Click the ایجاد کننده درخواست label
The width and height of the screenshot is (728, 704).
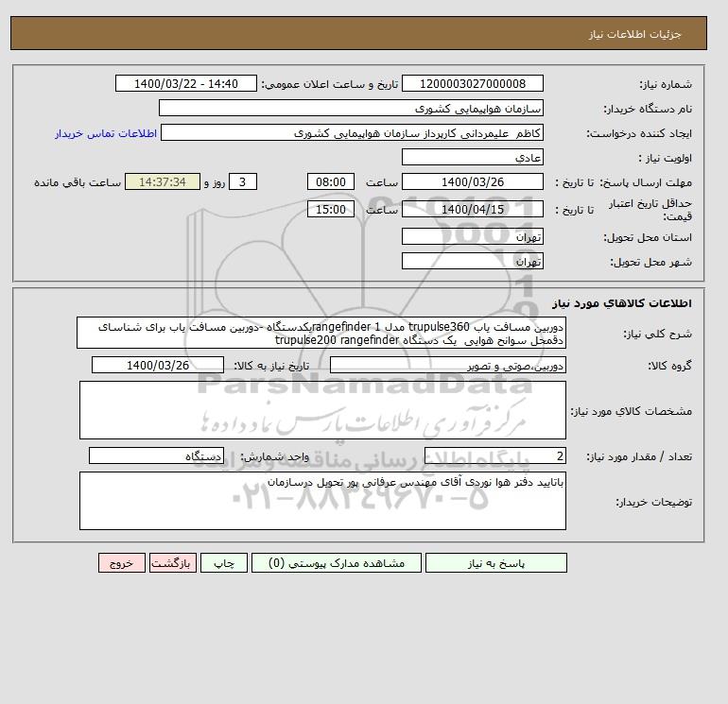tap(639, 133)
